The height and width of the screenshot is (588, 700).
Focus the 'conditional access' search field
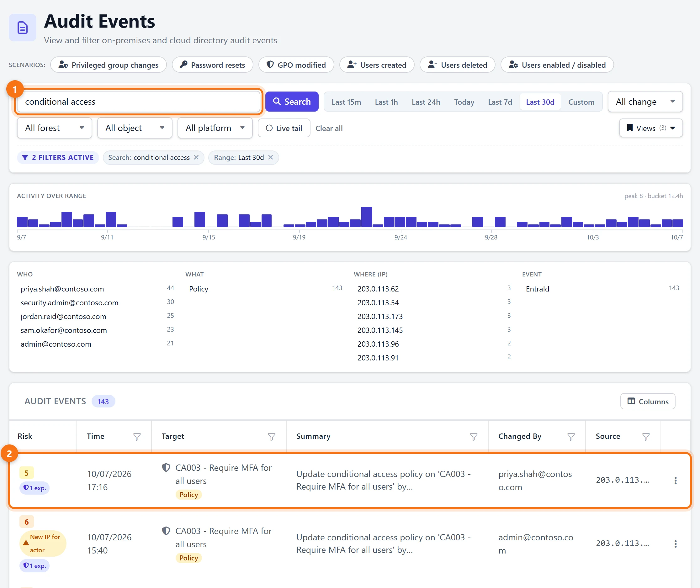pos(138,102)
